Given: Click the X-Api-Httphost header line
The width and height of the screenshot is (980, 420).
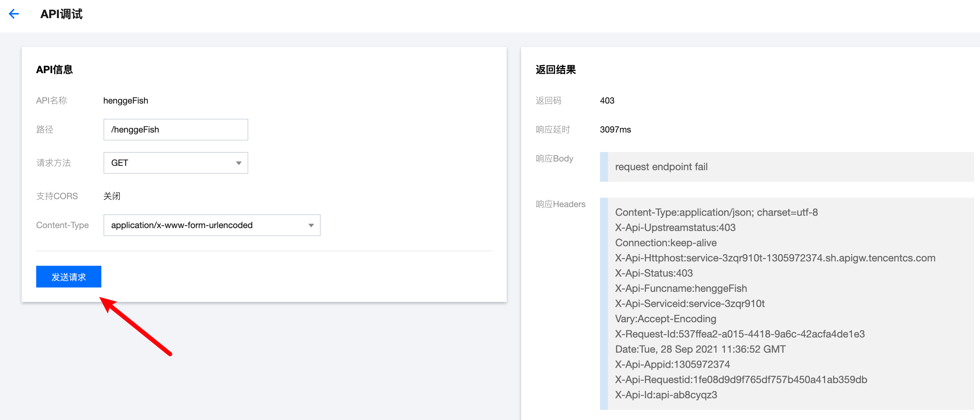Looking at the screenshot, I should coord(774,258).
